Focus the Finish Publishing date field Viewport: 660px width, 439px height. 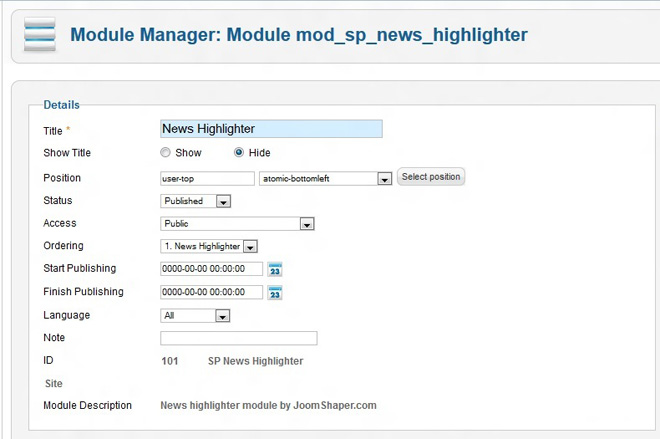point(211,293)
